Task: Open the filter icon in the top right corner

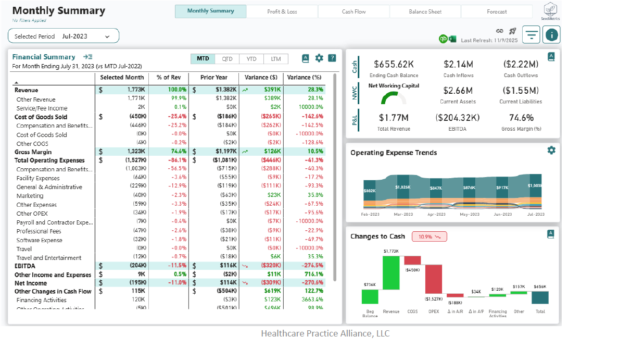Action: [531, 34]
